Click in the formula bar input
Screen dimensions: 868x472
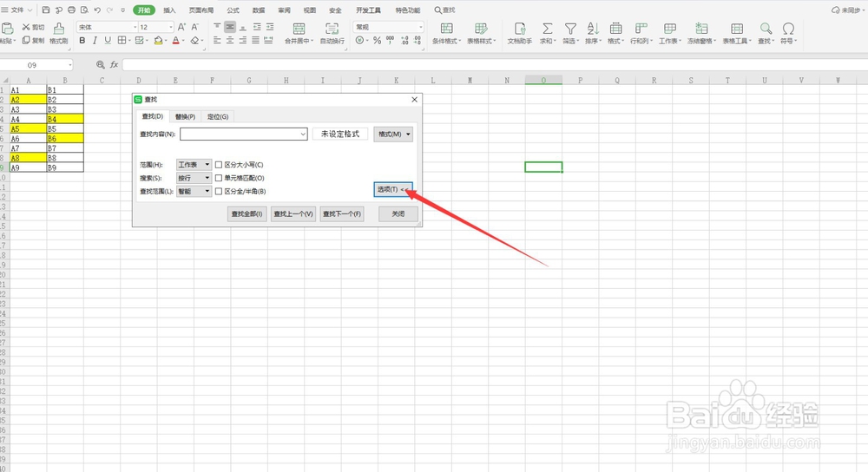pyautogui.click(x=495, y=65)
